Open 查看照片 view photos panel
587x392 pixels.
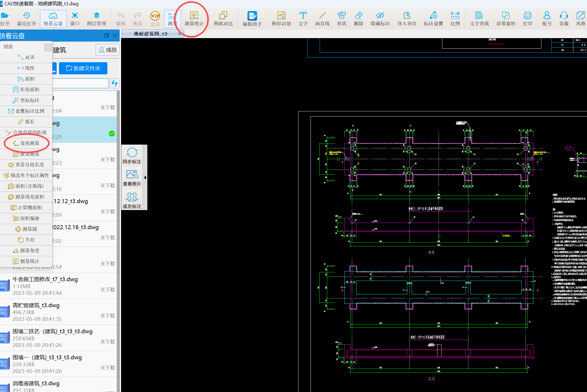point(132,178)
